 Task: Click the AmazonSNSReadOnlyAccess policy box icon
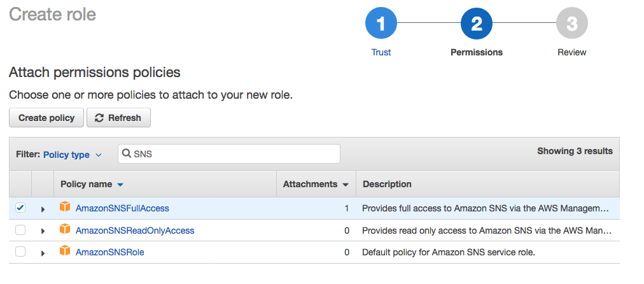(64, 230)
